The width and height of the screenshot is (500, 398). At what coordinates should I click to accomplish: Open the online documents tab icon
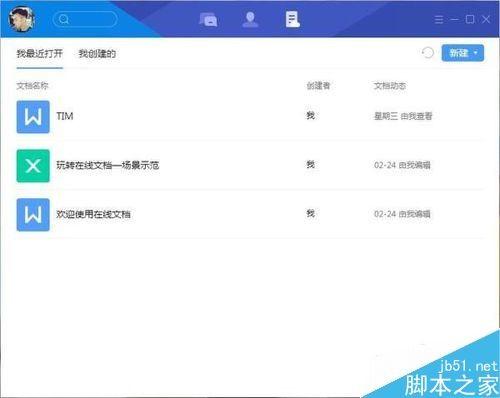coord(292,19)
